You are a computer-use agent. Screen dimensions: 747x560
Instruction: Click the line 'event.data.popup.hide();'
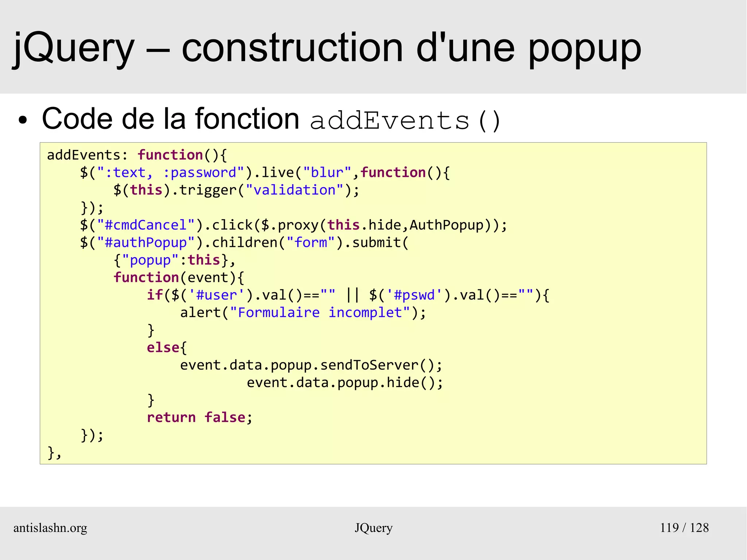pyautogui.click(x=345, y=383)
